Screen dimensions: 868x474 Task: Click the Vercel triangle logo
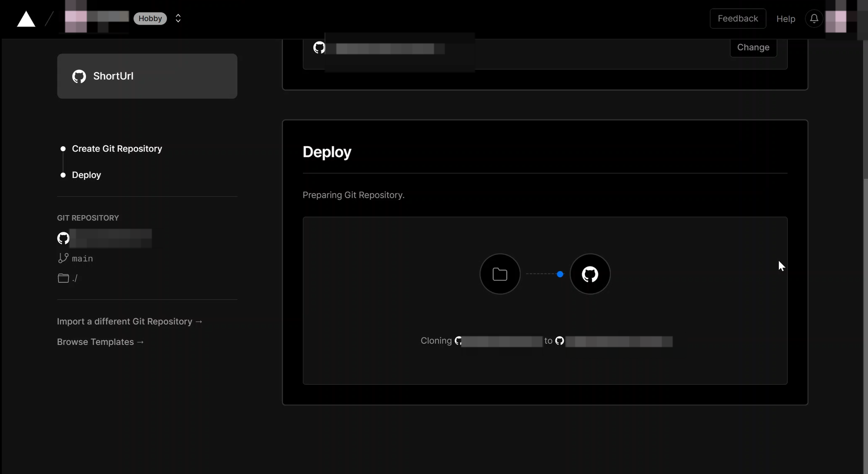click(26, 19)
